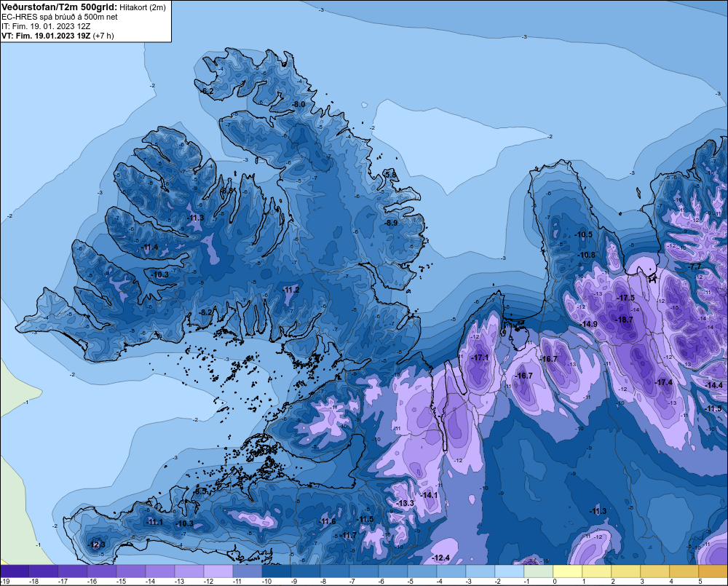The height and width of the screenshot is (586, 728).
Task: Click the title line 'Veðurstofan/T2m 500grid: Hitakort (2m)'
Action: click(x=84, y=7)
